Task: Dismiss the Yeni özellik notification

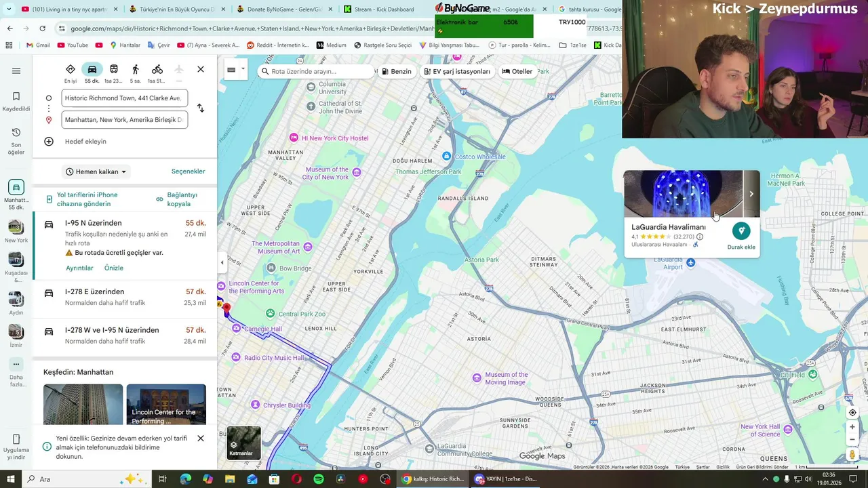Action: point(201,439)
